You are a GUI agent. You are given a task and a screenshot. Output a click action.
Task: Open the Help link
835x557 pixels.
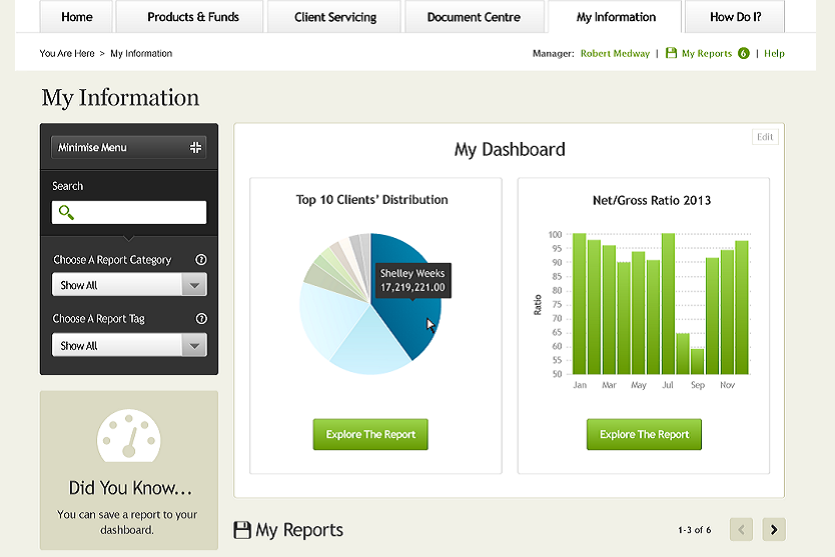pyautogui.click(x=774, y=54)
